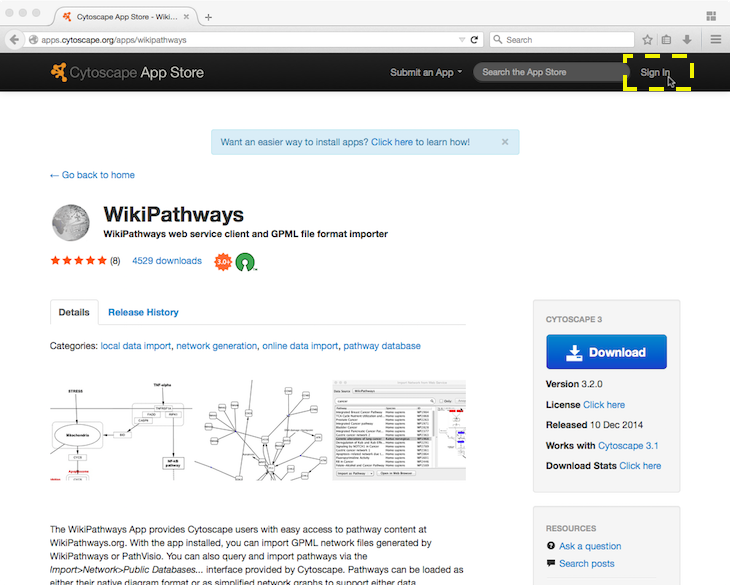Open the online data import category
Image resolution: width=730 pixels, height=585 pixels.
click(x=300, y=346)
